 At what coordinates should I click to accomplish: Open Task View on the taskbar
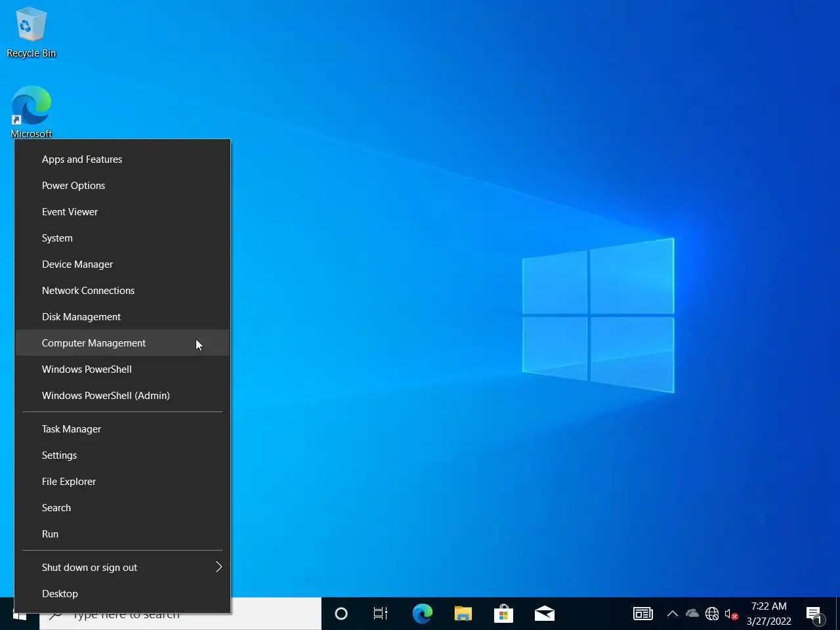point(381,614)
